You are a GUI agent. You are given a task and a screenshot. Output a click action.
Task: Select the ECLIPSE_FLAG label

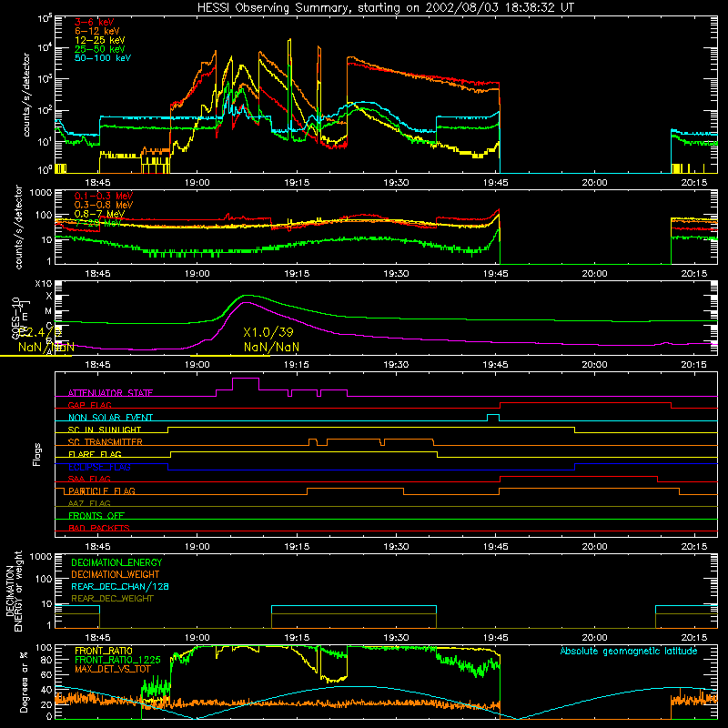coord(99,467)
